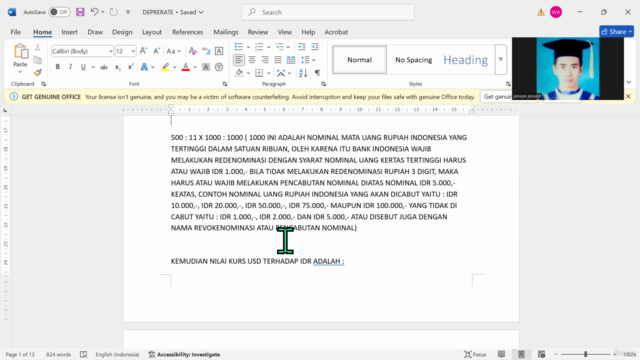Click the Search magnifier icon
The image size is (640, 360).
(252, 12)
